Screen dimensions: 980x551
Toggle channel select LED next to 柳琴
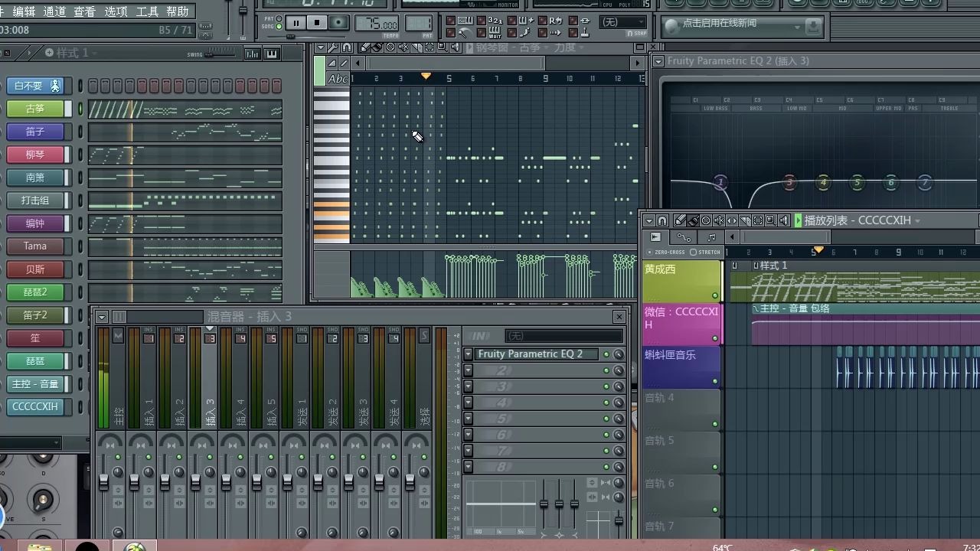[x=80, y=155]
